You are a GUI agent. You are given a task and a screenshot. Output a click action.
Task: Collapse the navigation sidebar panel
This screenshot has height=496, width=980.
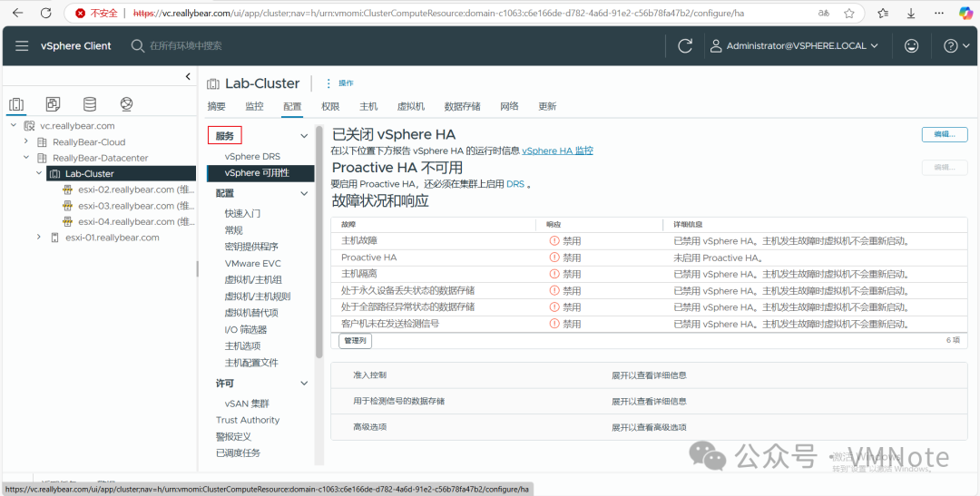coord(188,76)
